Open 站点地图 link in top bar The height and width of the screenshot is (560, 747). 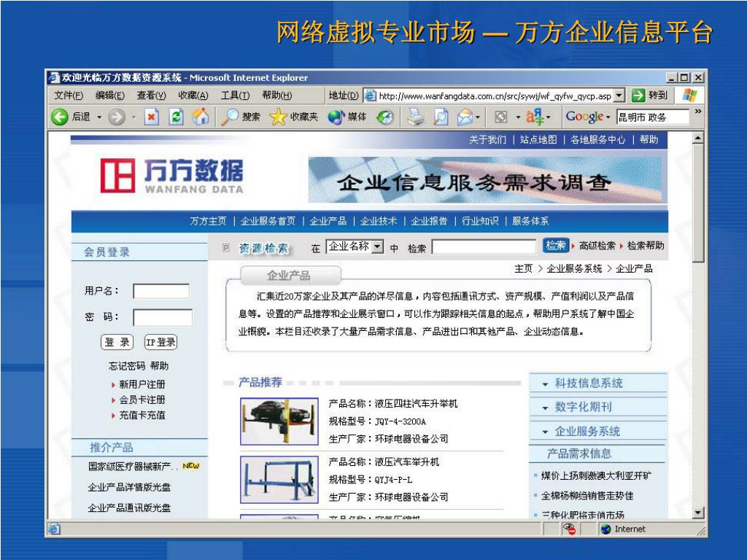(x=538, y=139)
